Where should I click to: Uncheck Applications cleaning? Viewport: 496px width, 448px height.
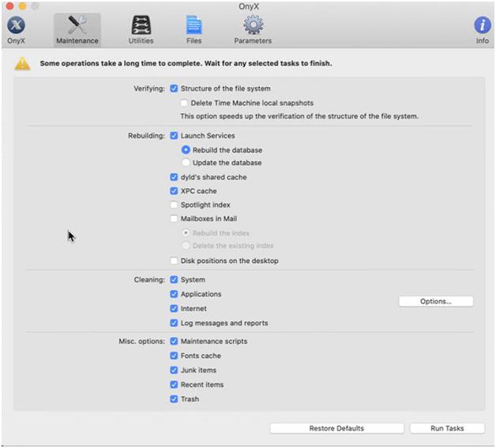[x=174, y=294]
